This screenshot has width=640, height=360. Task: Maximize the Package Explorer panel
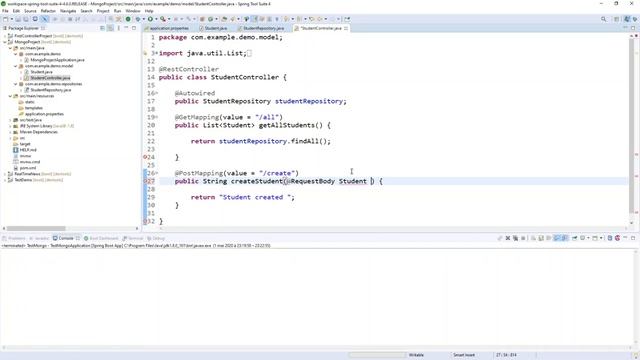[x=134, y=28]
